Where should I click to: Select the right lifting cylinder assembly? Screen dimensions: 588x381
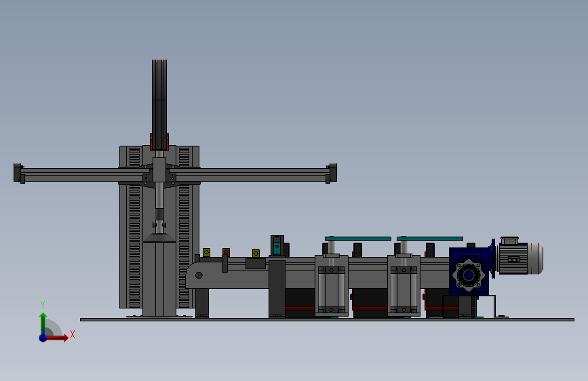tap(404, 285)
